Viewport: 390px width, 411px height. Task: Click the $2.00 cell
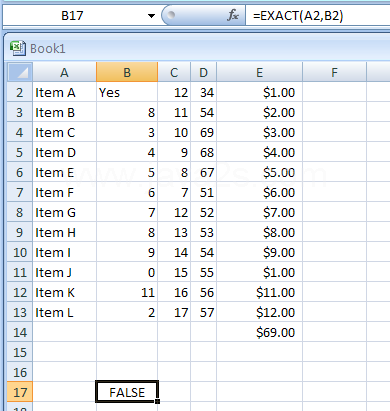click(259, 112)
